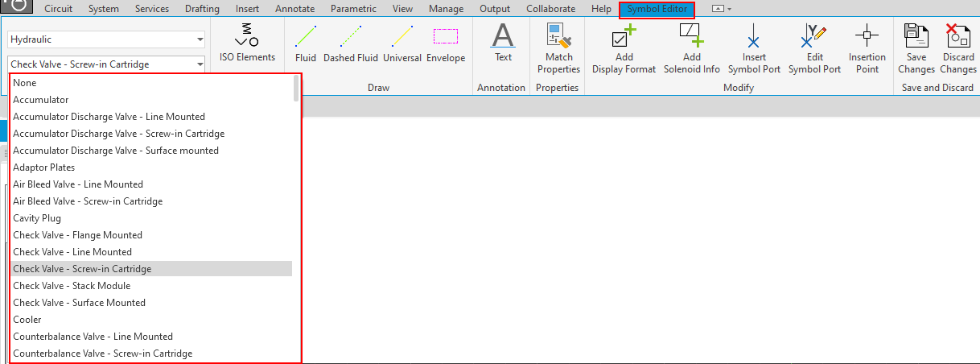Select Accumulator Discharge Valve - Screw-in Cartridge
The width and height of the screenshot is (980, 364).
[x=151, y=134]
